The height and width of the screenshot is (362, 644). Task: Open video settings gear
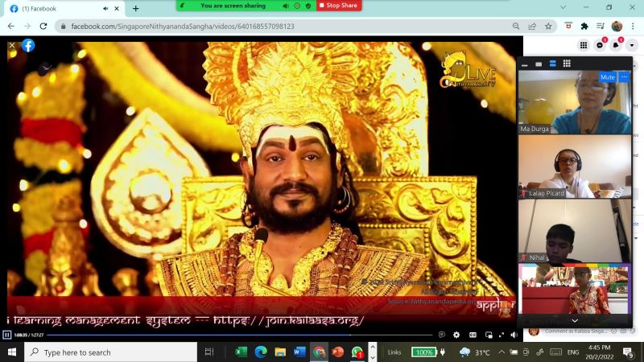tap(456, 335)
